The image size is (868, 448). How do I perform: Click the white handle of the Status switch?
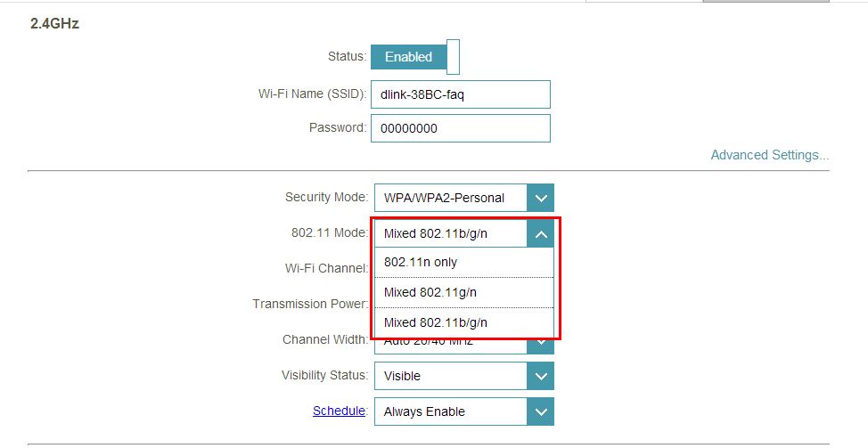453,57
